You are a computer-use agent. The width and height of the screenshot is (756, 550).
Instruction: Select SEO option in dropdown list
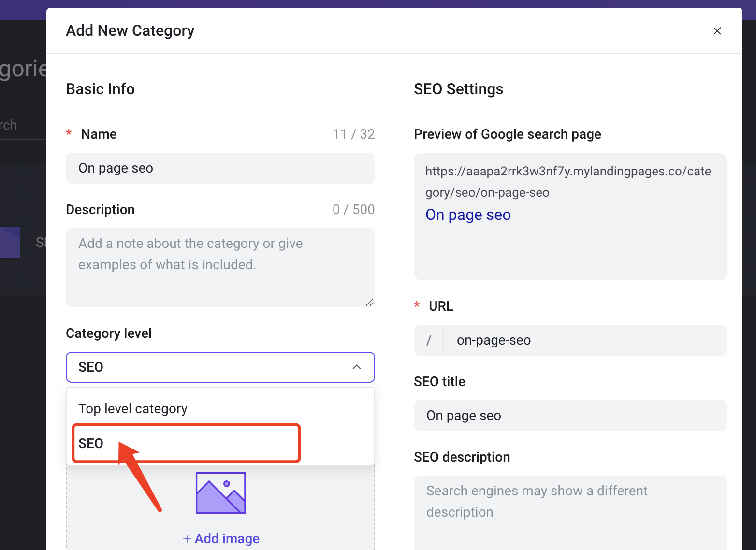click(x=220, y=444)
